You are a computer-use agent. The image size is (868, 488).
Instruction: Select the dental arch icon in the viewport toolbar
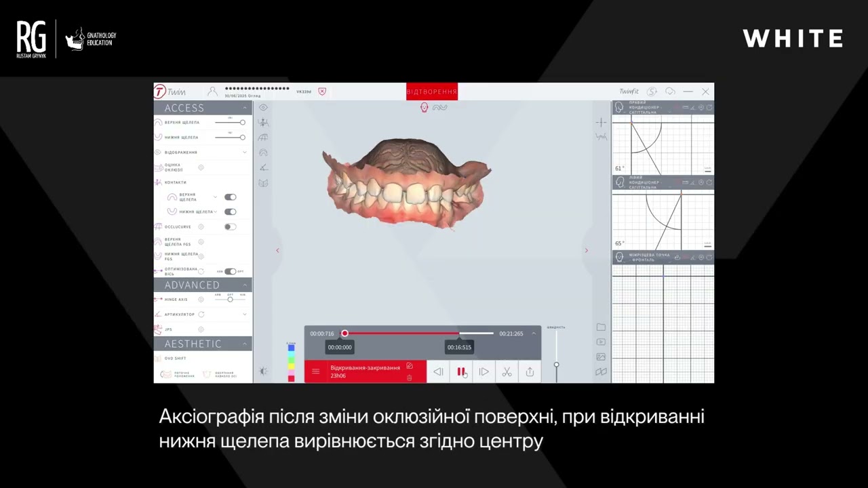click(x=263, y=152)
